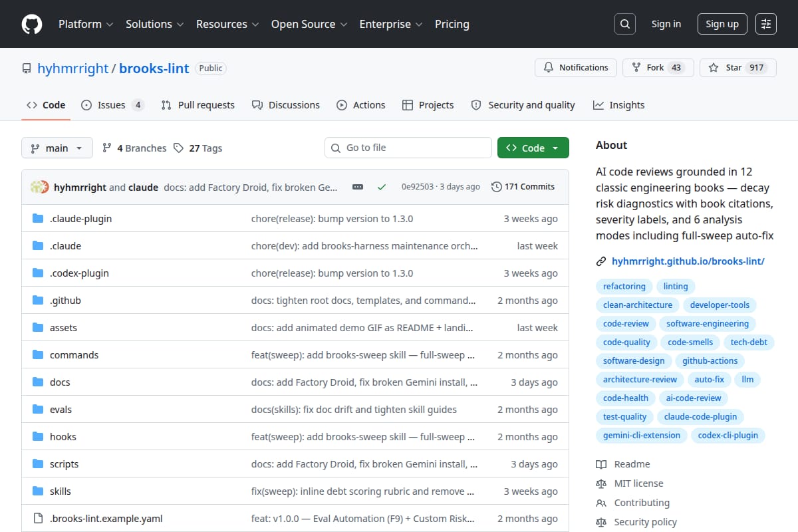Focus the Go to file search field
Image resolution: width=798 pixels, height=532 pixels.
click(x=408, y=148)
